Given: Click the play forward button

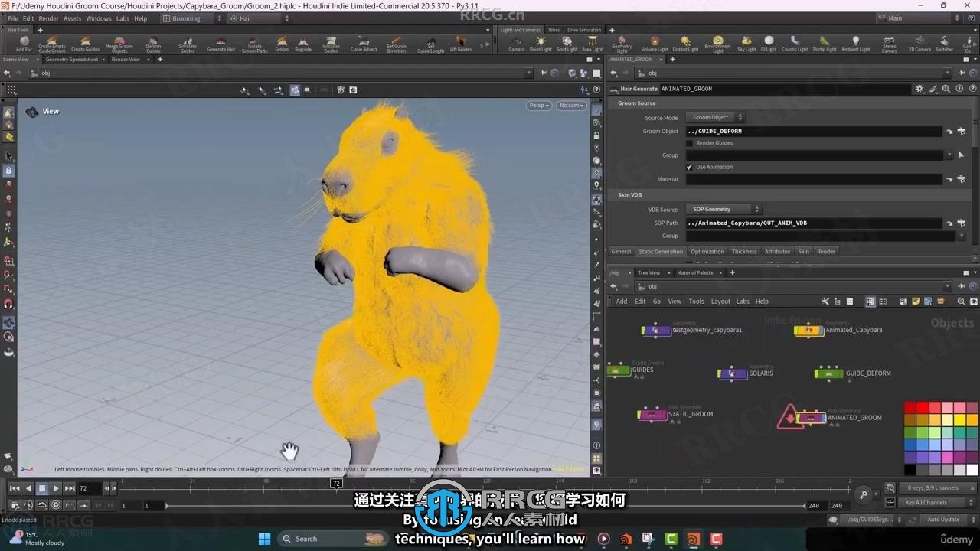Looking at the screenshot, I should pos(56,488).
